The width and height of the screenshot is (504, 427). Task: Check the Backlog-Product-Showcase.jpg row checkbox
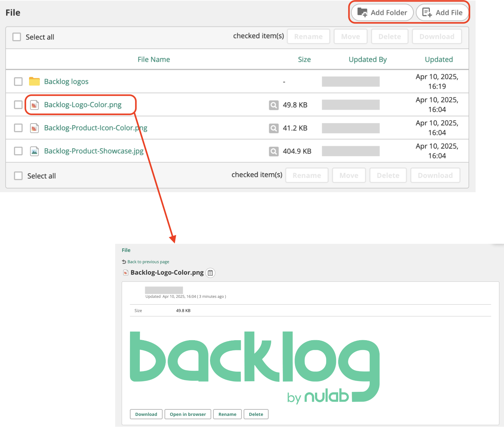(x=19, y=151)
